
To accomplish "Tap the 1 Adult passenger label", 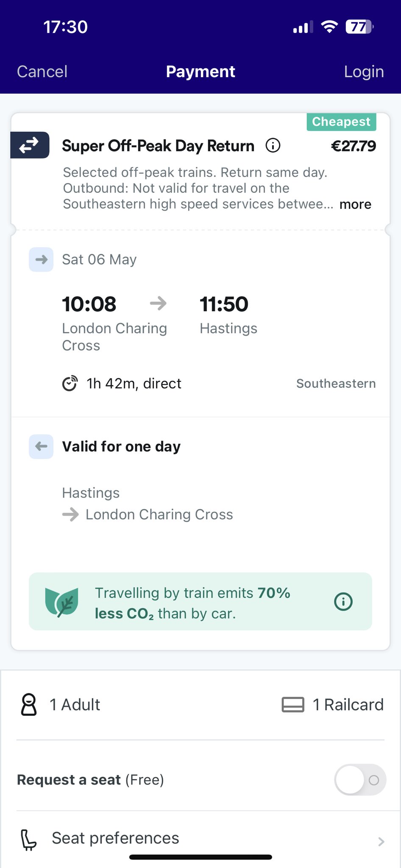I will pos(75,704).
